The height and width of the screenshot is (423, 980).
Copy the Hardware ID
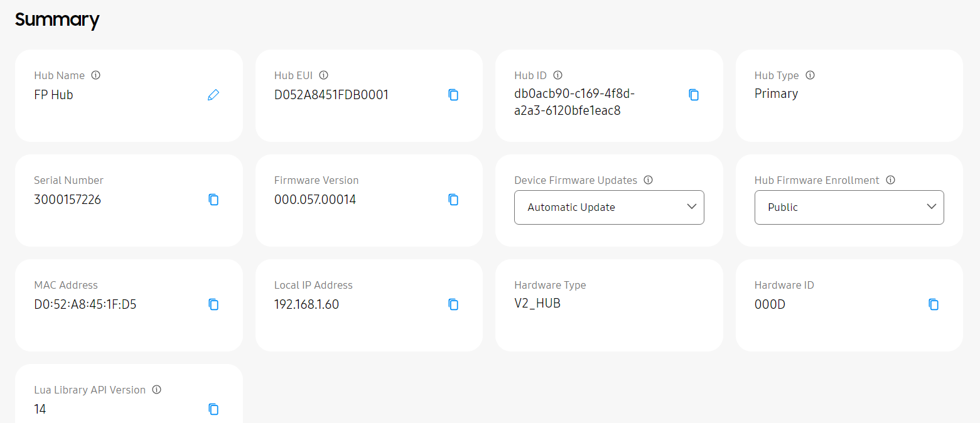934,304
